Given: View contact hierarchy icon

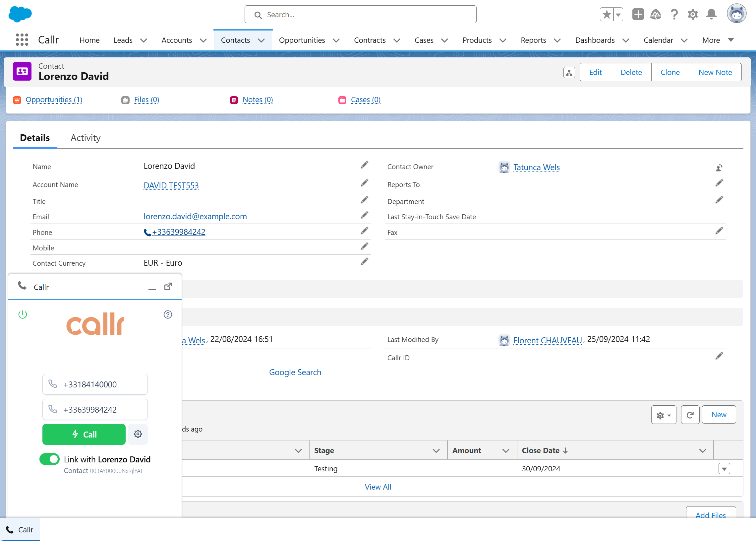Looking at the screenshot, I should point(569,72).
